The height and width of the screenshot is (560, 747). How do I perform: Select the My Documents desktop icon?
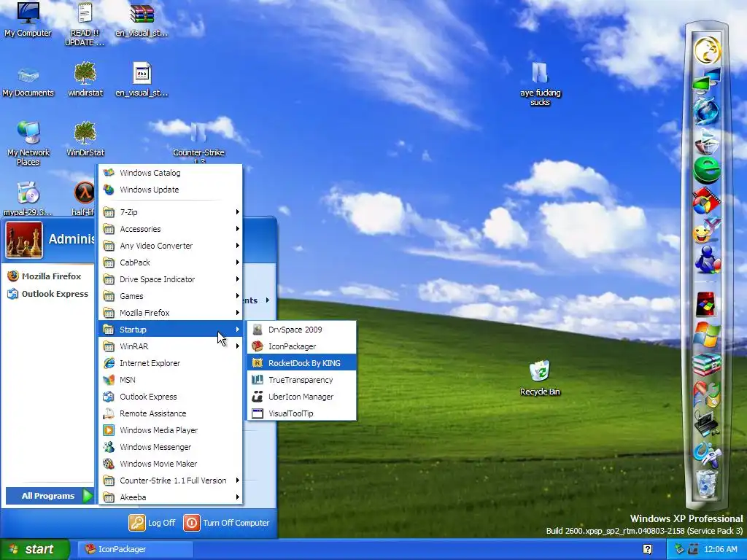click(28, 81)
